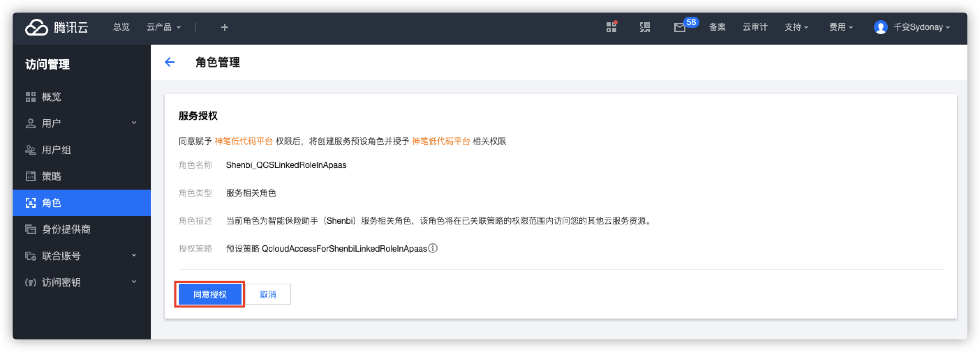
Task: Click the 取消 cancel button
Action: [268, 294]
